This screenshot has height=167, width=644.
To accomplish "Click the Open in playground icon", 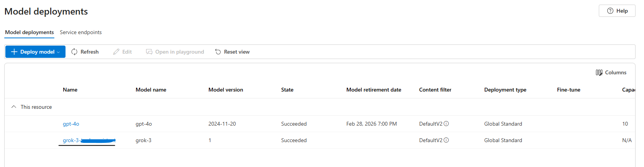I will 149,52.
